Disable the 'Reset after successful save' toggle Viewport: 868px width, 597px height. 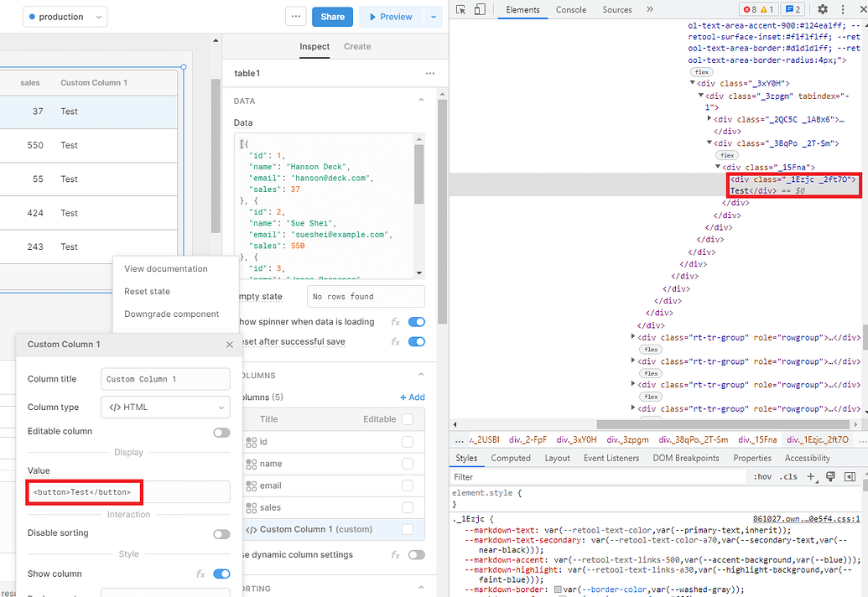(x=418, y=341)
